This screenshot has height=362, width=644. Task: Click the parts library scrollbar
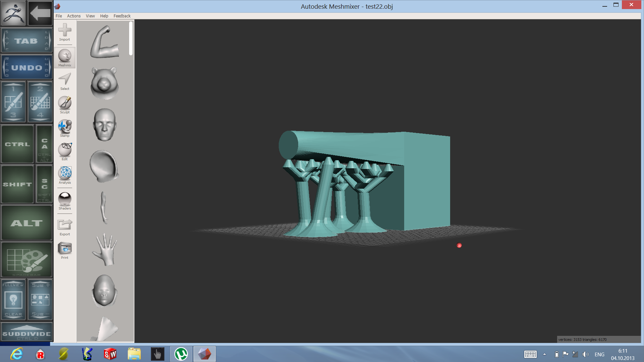pyautogui.click(x=131, y=39)
